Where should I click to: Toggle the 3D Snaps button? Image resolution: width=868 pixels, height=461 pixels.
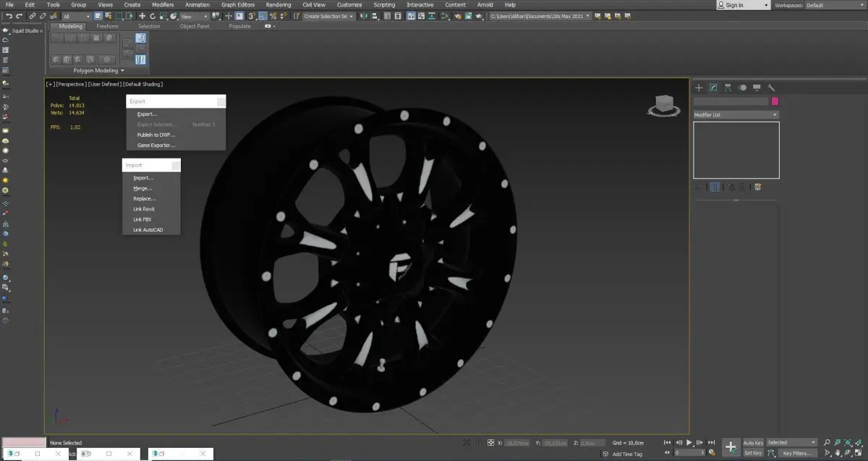[x=252, y=16]
